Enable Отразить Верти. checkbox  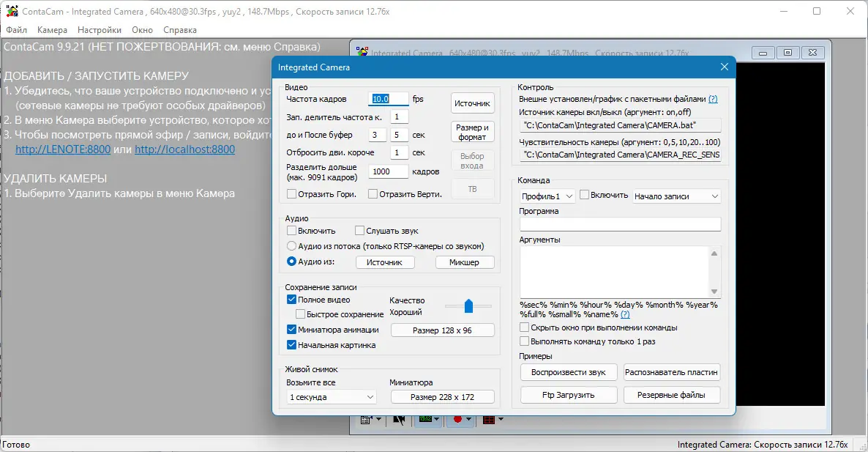click(373, 194)
